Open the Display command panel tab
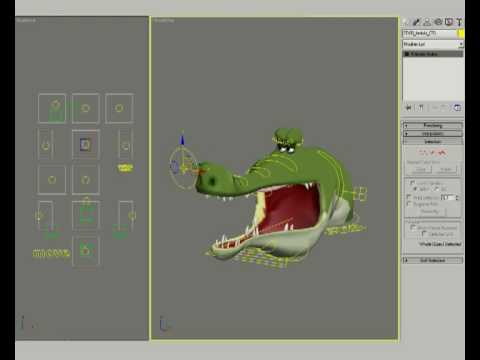Viewport: 480px width, 360px height. (449, 22)
